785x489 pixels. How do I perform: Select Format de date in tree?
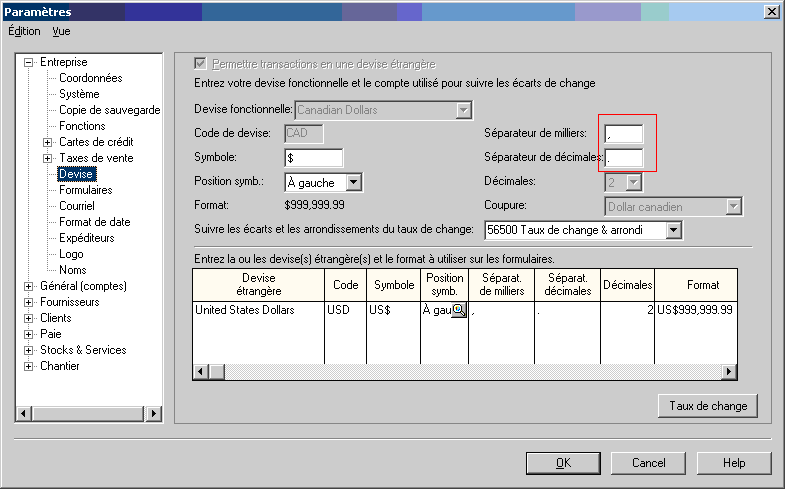[x=94, y=222]
